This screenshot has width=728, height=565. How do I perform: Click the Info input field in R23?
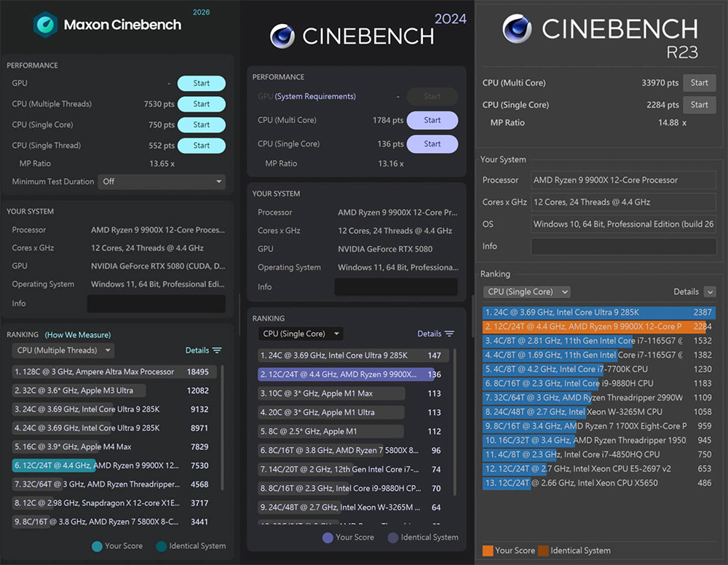pos(623,246)
